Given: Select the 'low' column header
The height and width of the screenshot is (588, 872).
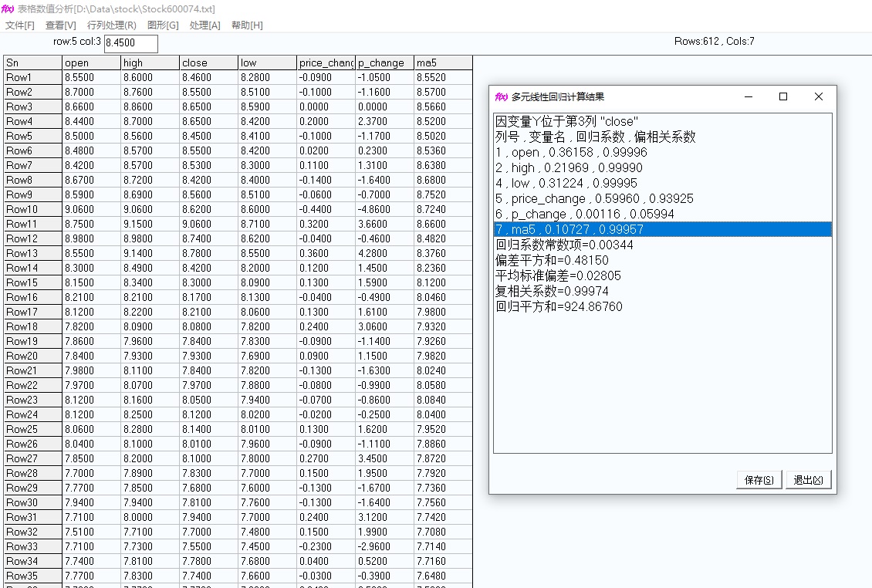Looking at the screenshot, I should point(268,63).
